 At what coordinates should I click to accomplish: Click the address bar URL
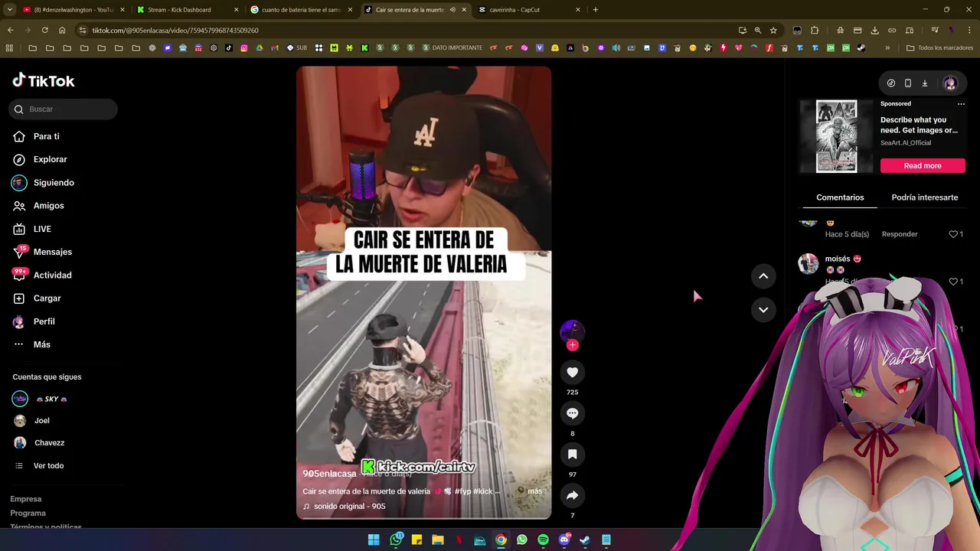coord(175,31)
